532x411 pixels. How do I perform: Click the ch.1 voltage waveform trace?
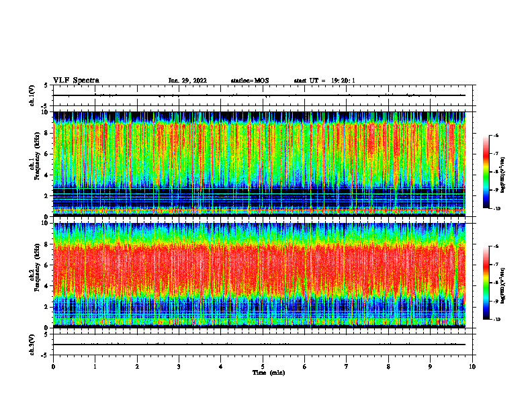(259, 95)
